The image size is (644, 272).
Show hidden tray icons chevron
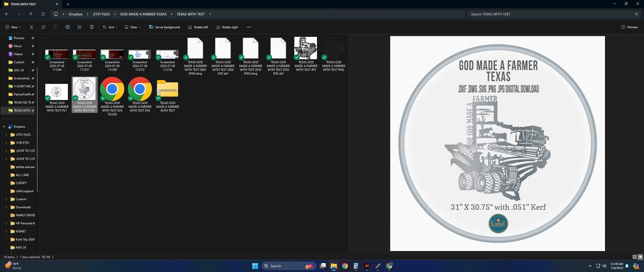[590, 266]
